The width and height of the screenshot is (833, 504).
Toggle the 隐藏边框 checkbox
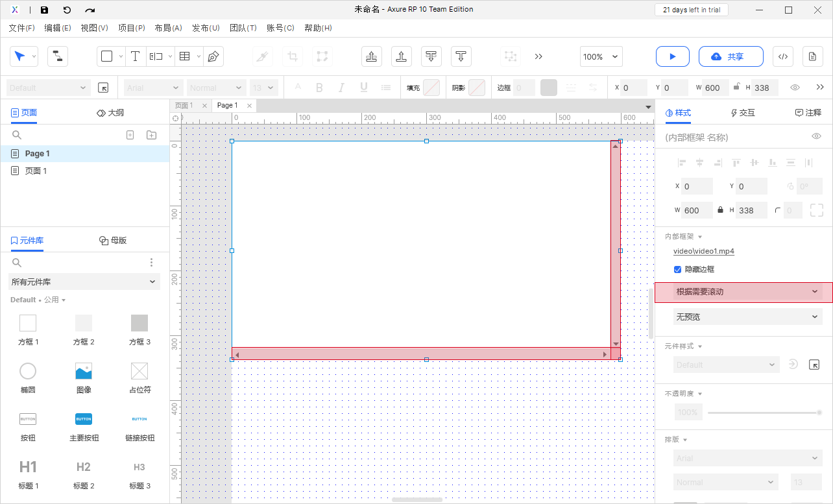(x=678, y=269)
